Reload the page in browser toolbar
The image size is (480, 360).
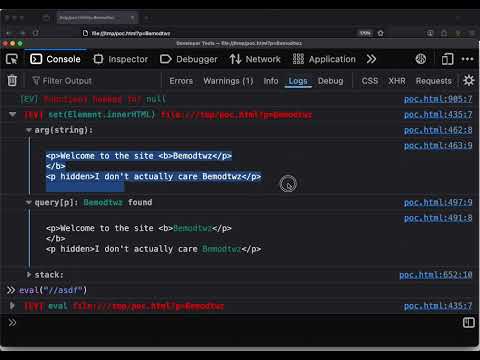click(36, 33)
